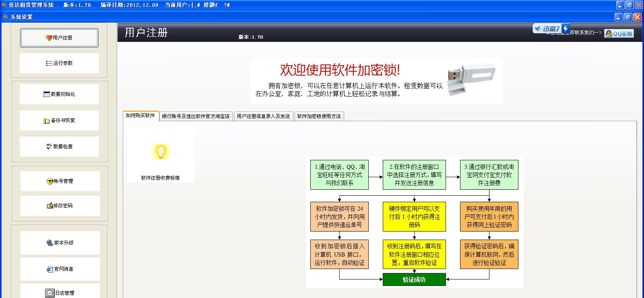Screen dimensions: 644x298
Task: Click the smiley icon beside 帐号管理
Action: pyautogui.click(x=50, y=181)
